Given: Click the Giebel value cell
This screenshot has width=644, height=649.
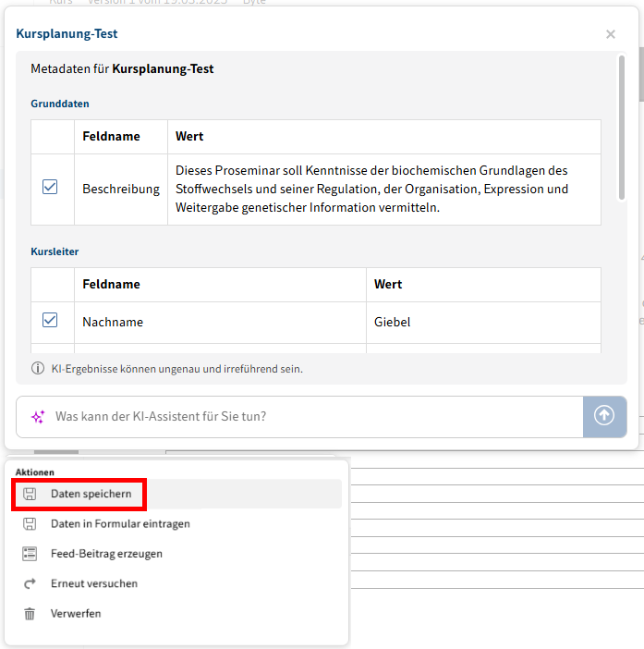Looking at the screenshot, I should click(483, 322).
